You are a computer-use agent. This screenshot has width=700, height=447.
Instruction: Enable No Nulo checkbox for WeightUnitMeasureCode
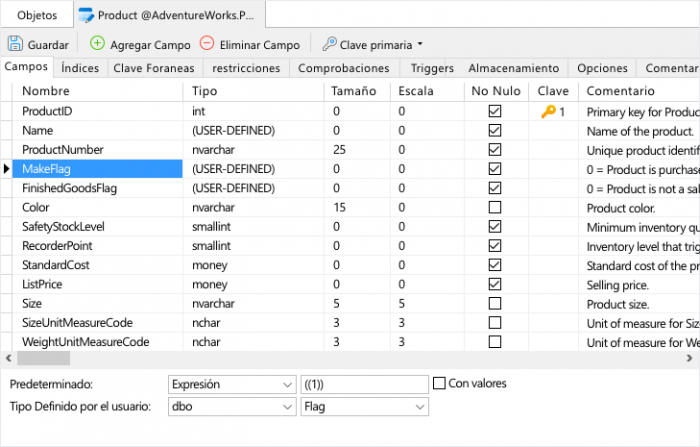click(x=495, y=342)
